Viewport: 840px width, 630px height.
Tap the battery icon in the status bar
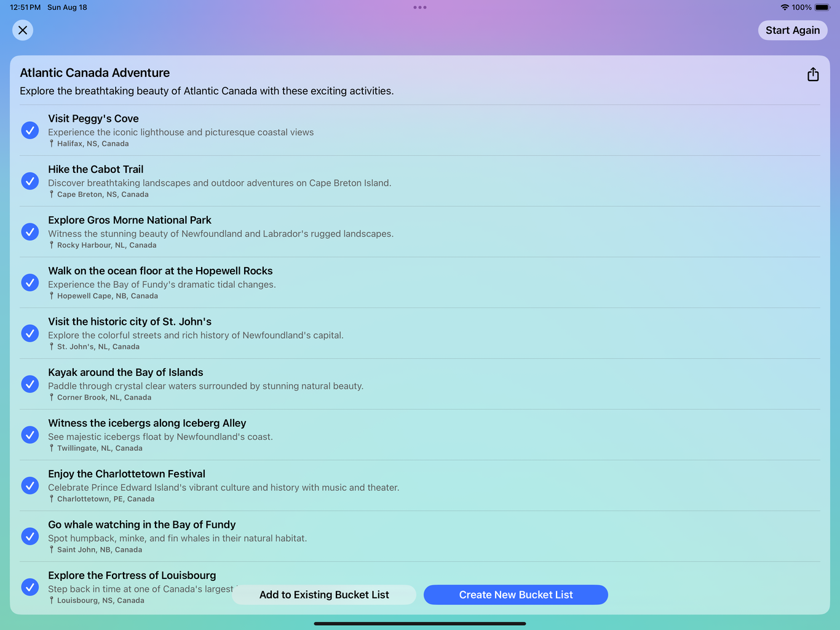[x=822, y=7]
